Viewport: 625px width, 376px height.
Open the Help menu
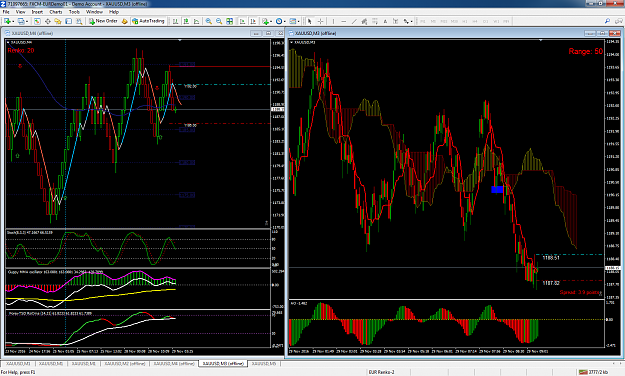[114, 12]
